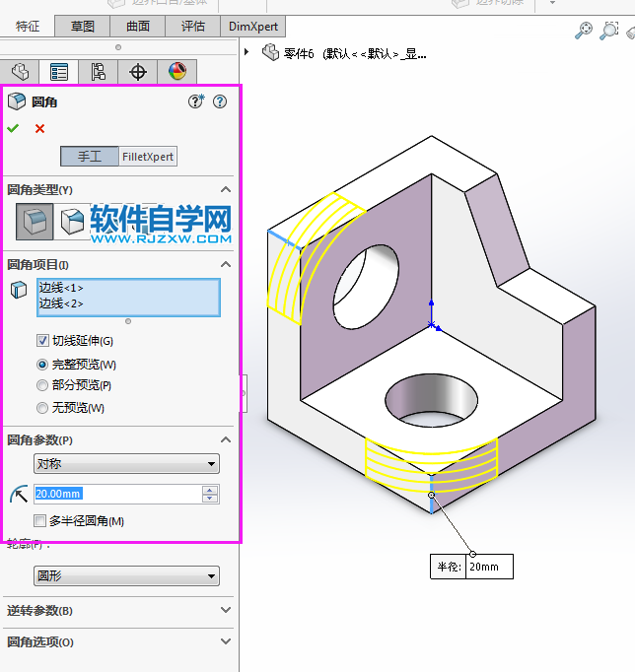Image resolution: width=635 pixels, height=672 pixels.
Task: Collapse the 圆角类型(Y) section
Action: [226, 189]
